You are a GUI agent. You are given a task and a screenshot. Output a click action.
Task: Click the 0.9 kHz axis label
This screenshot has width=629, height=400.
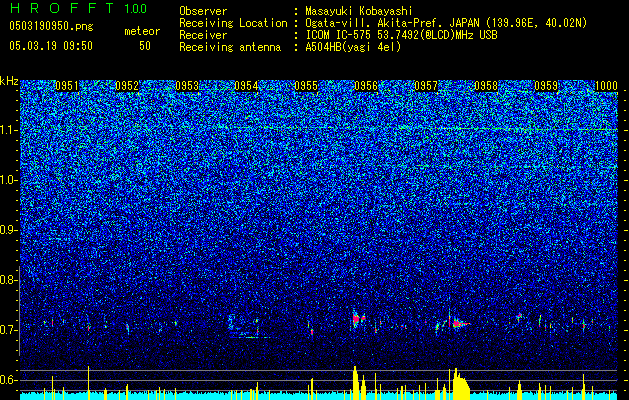pyautogui.click(x=9, y=230)
